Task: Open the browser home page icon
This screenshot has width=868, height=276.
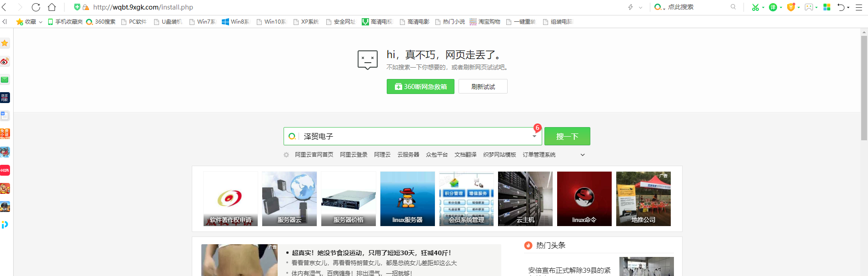Action: (52, 7)
